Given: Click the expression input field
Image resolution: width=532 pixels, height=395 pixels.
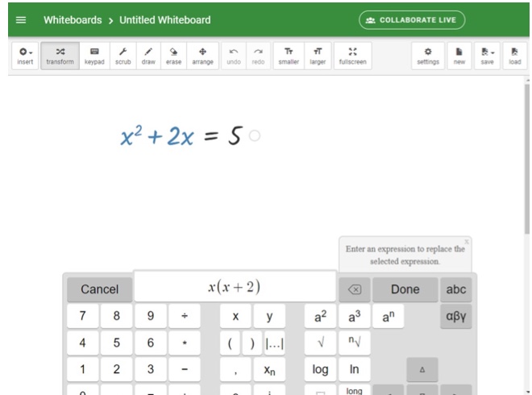Looking at the screenshot, I should 235,286.
